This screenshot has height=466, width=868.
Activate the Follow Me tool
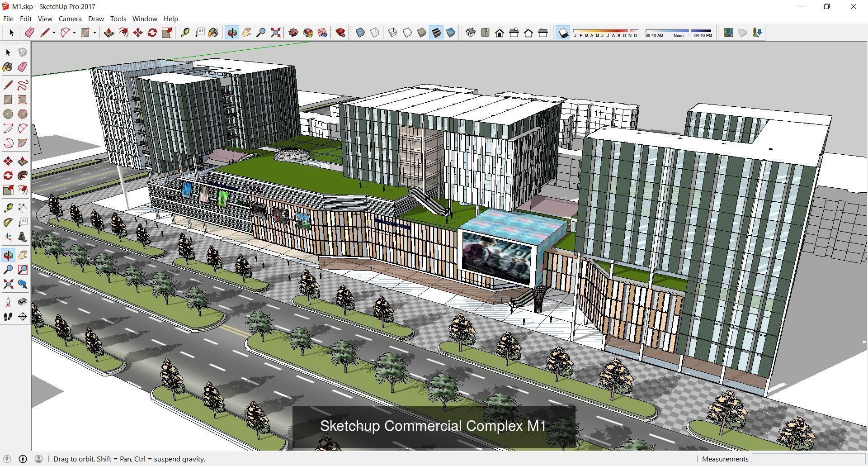[23, 176]
